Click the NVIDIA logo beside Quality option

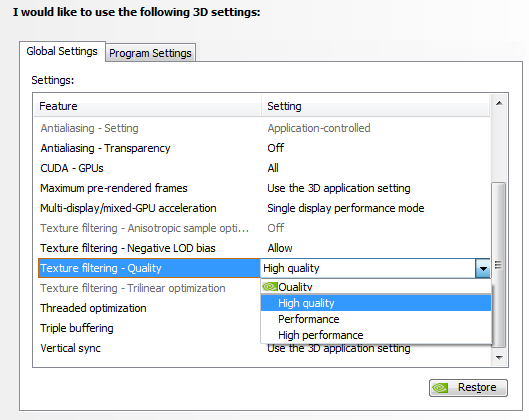270,287
